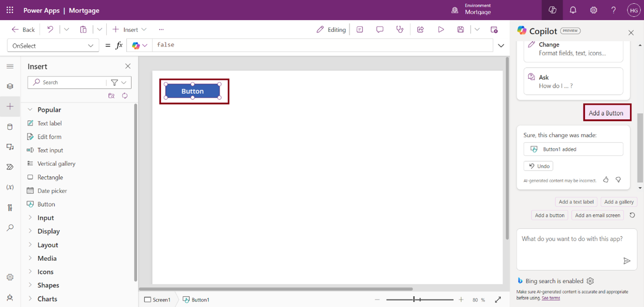Open the App checker stethoscope icon

[400, 29]
